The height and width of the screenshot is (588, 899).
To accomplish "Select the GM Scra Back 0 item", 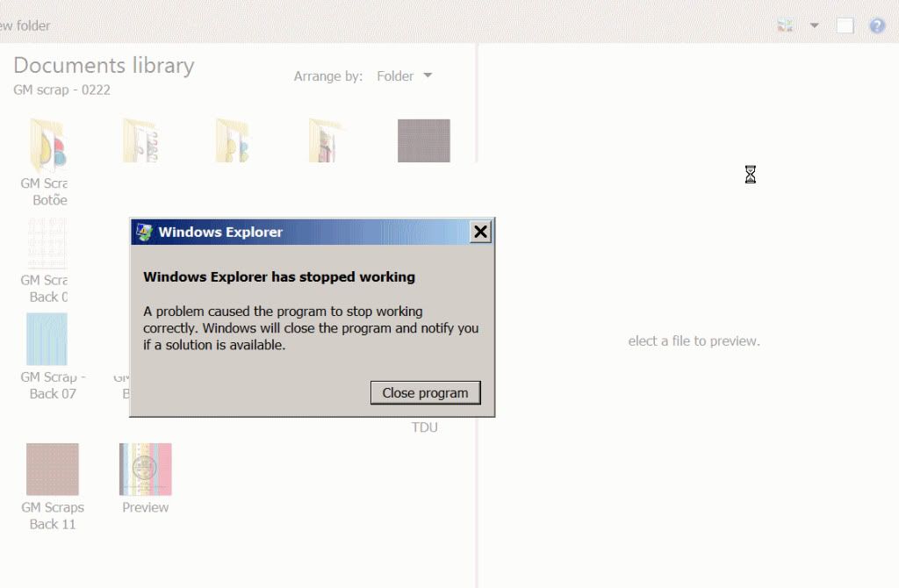I will point(46,246).
